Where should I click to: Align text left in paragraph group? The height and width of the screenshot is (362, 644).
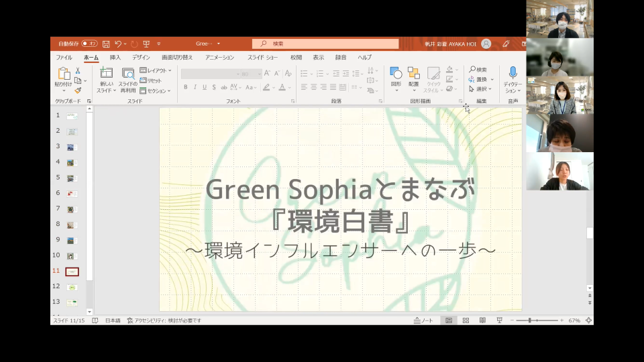point(304,87)
